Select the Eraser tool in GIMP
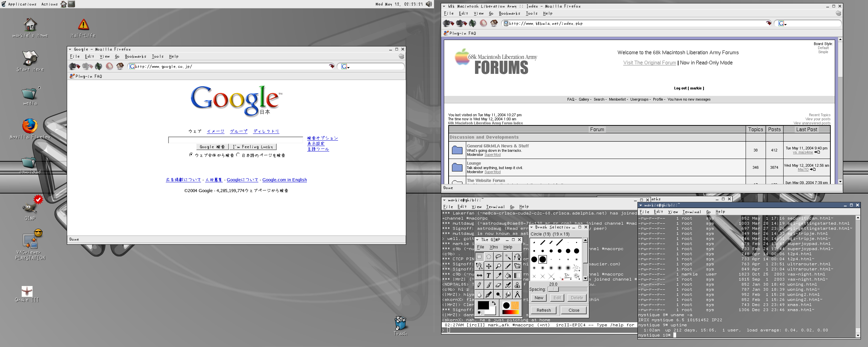This screenshot has width=868, height=347. [x=498, y=285]
